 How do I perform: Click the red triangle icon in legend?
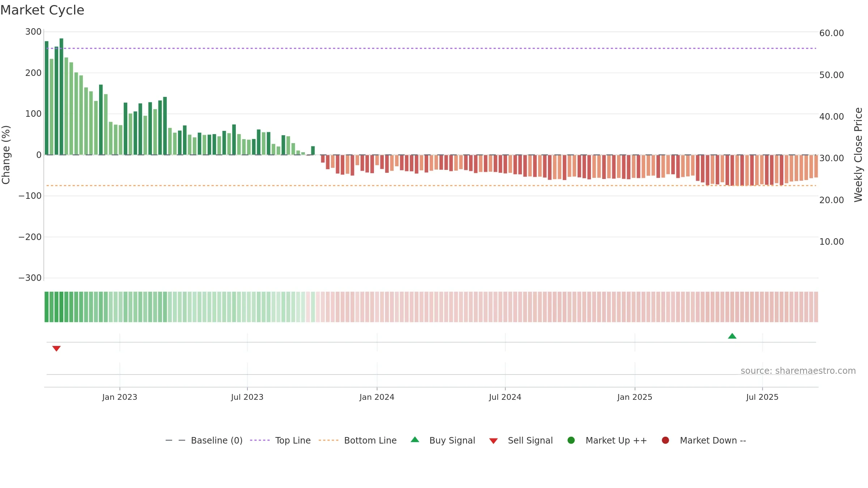click(x=493, y=441)
